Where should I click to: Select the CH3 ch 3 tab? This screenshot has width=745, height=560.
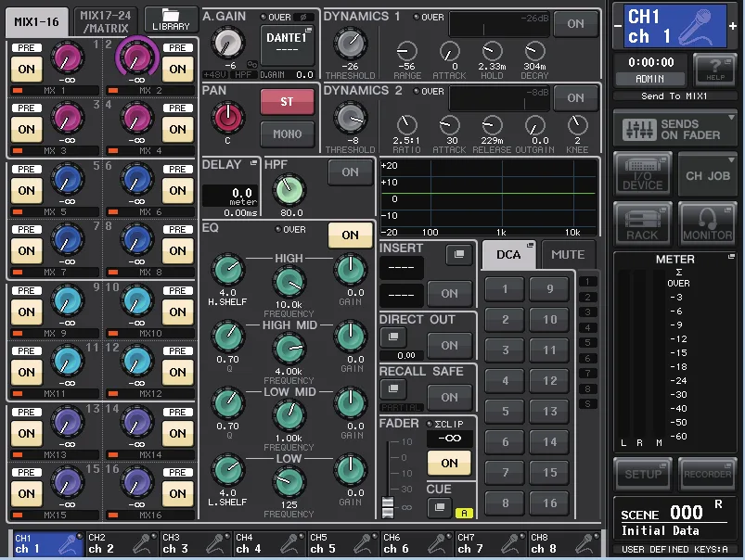point(196,543)
